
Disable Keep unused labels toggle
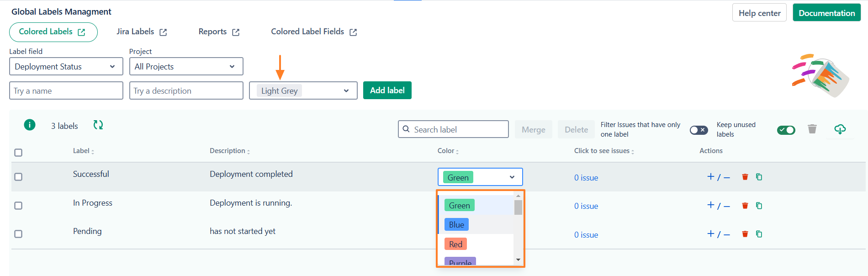click(x=786, y=130)
